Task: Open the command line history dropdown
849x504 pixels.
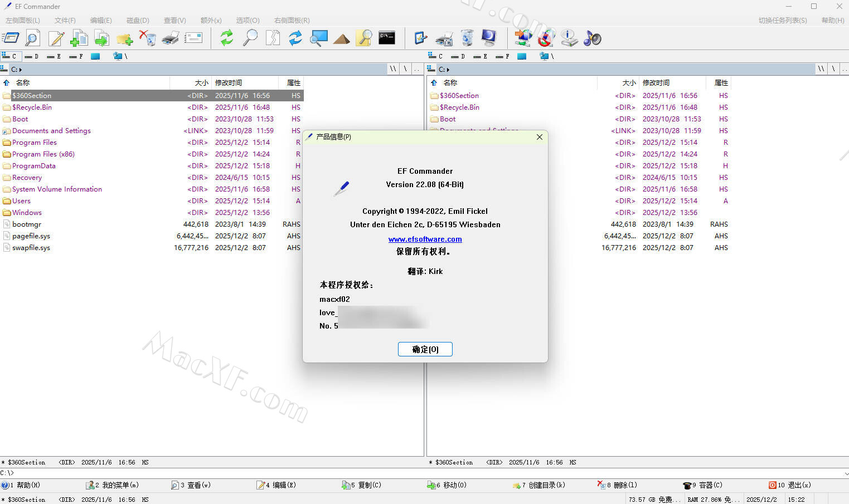Action: pyautogui.click(x=845, y=473)
